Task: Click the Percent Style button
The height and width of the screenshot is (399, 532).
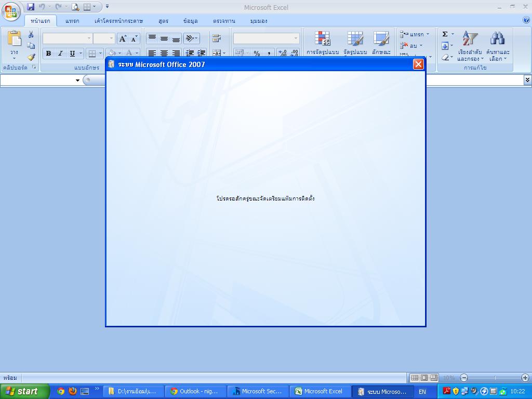Action: pyautogui.click(x=257, y=54)
